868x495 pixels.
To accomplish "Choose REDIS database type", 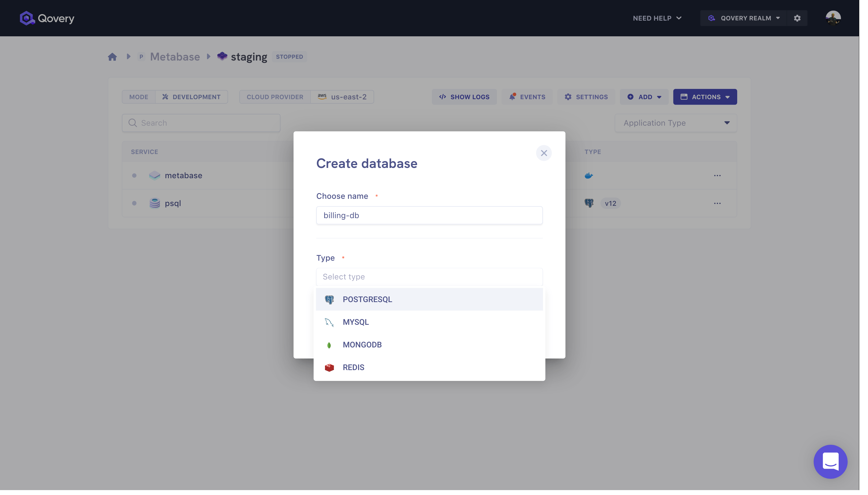I will [429, 368].
